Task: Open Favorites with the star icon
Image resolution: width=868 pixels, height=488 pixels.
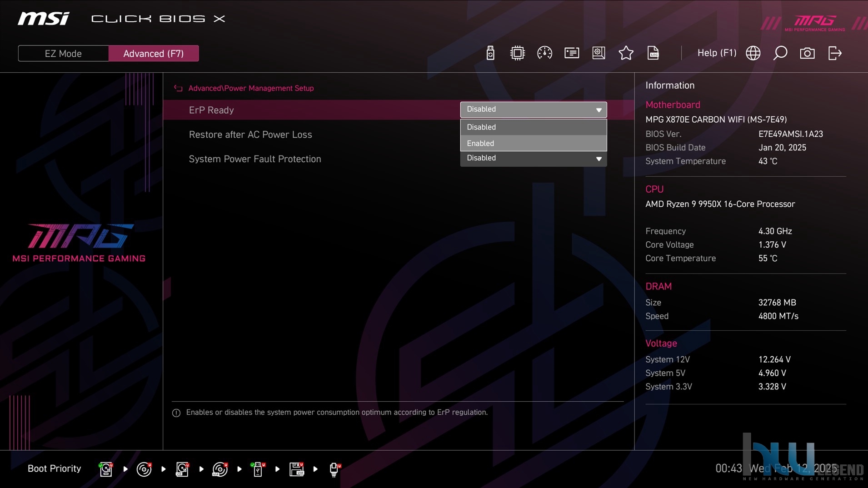Action: (x=626, y=53)
